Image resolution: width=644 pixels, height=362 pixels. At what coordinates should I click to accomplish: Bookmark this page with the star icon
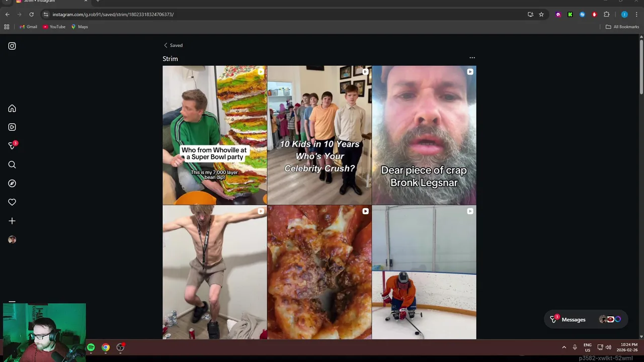click(541, 15)
